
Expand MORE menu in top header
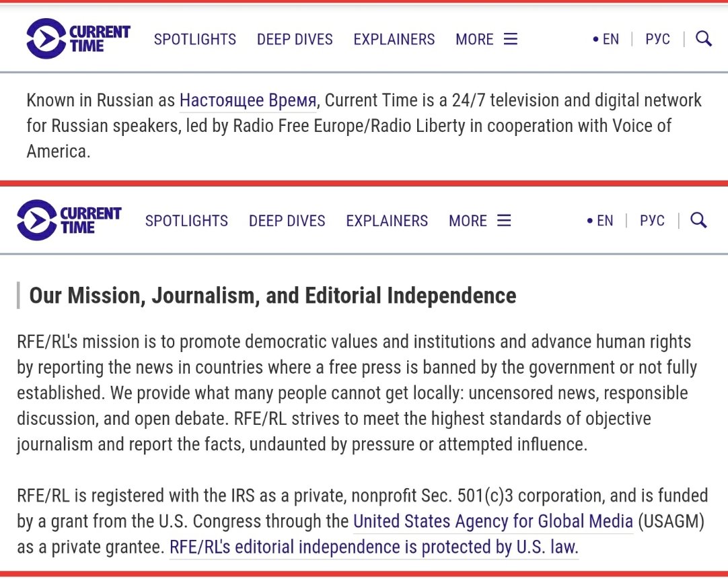(486, 40)
